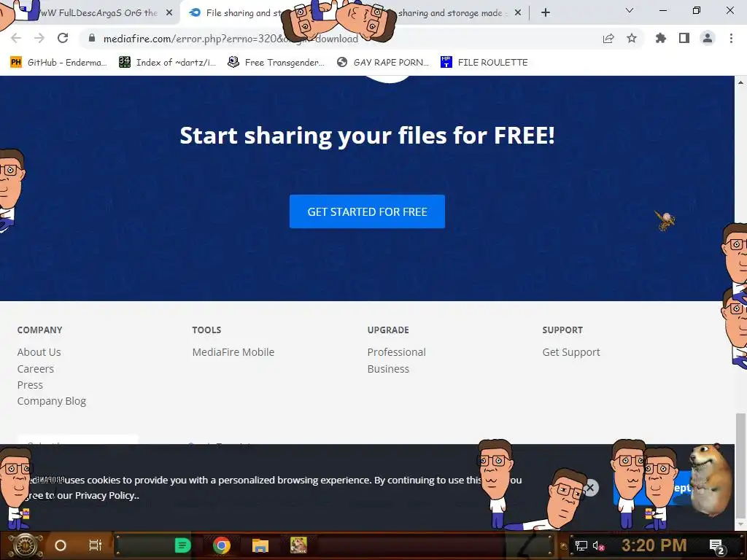Click the page vertical scrollbar thumb
This screenshot has width=747, height=560.
(x=740, y=464)
